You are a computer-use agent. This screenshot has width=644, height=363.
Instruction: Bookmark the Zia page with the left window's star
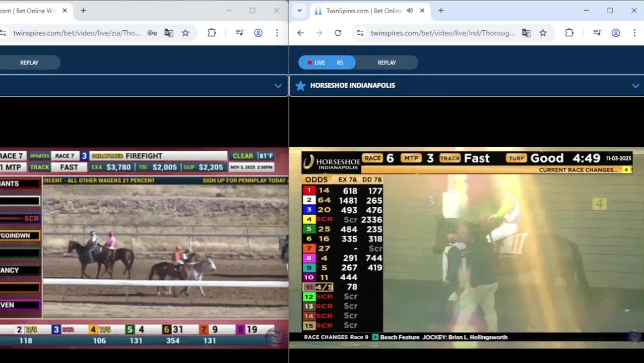click(x=185, y=33)
